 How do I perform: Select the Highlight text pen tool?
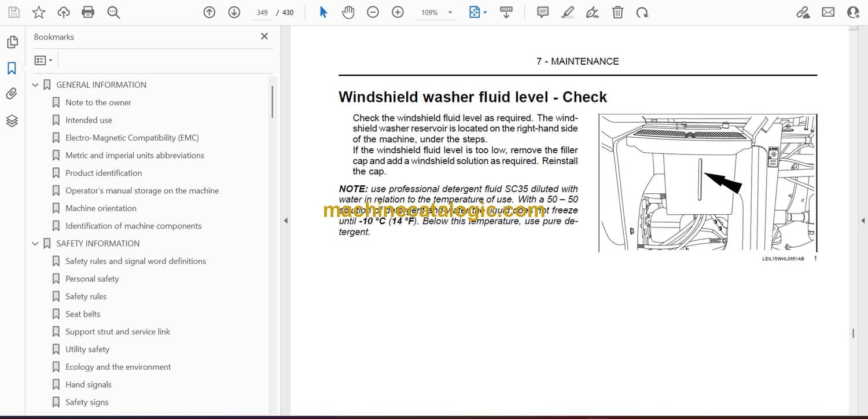click(568, 12)
